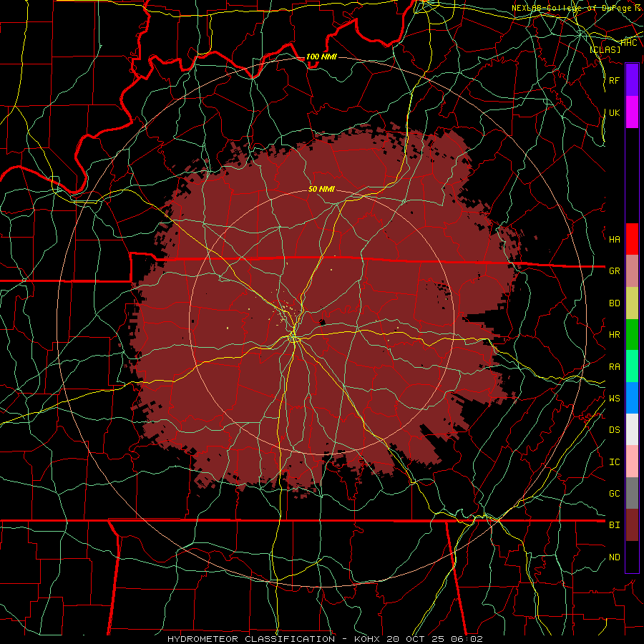Click the 50 NMI range ring label
This screenshot has height=644, width=644.
[321, 189]
